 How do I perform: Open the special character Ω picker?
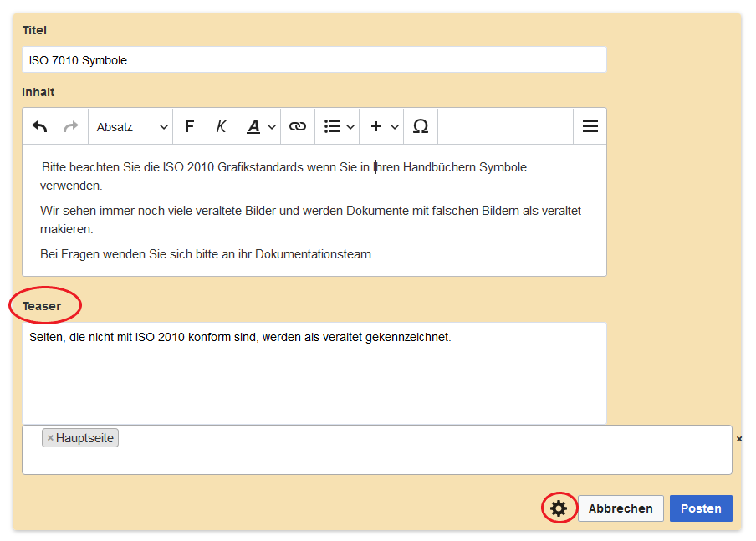(x=421, y=127)
